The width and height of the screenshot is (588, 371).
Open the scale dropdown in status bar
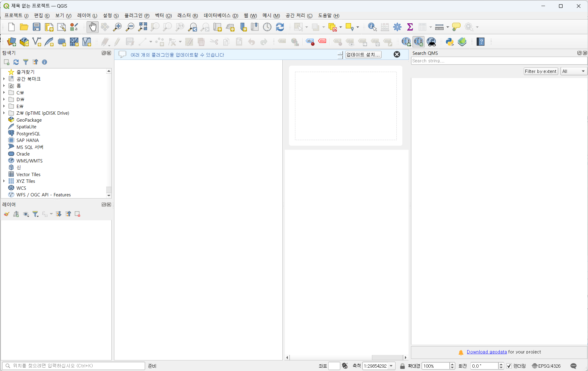point(391,366)
